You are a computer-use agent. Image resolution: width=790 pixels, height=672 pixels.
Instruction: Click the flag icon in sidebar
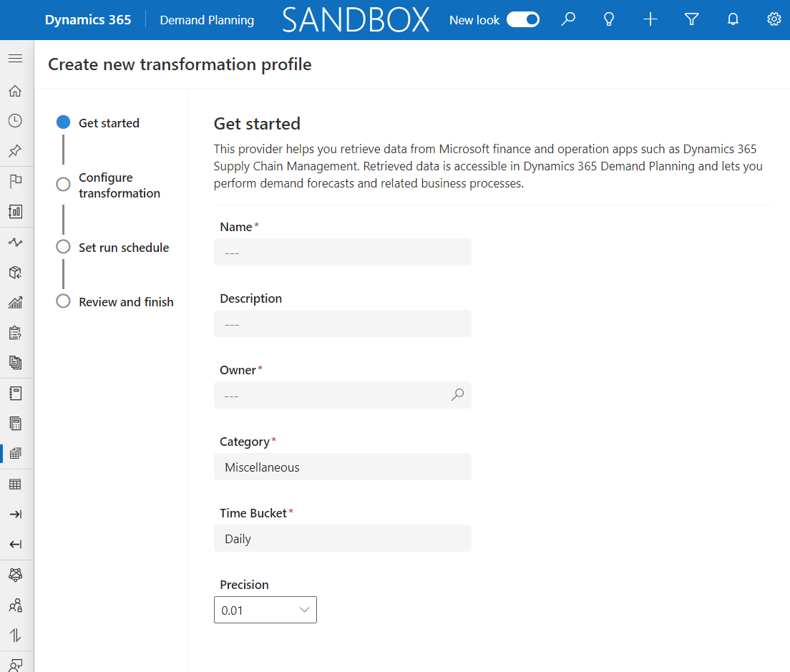point(16,181)
